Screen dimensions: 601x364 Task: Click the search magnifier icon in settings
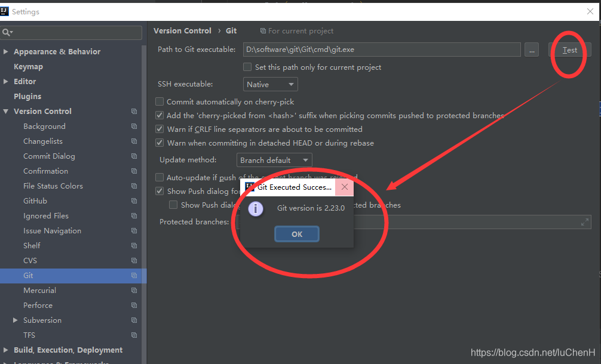7,33
